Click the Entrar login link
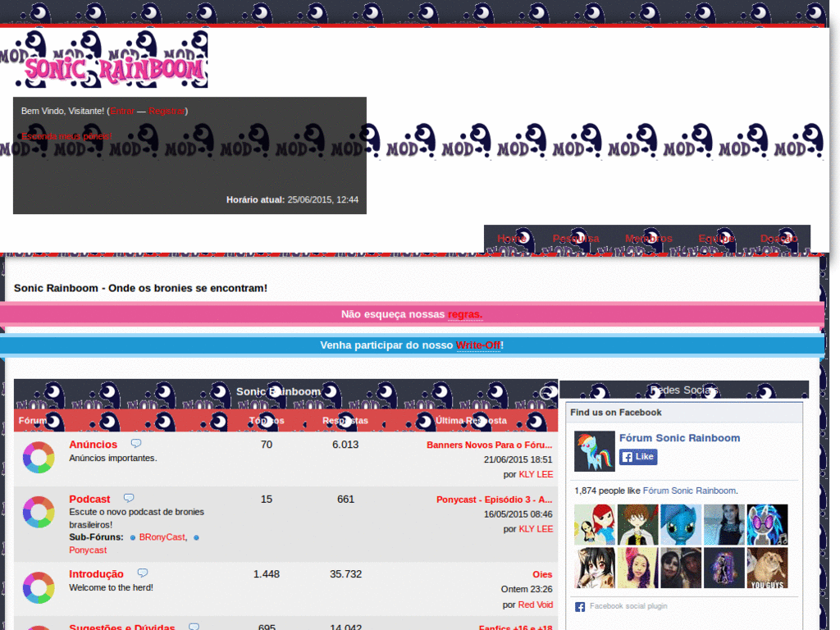This screenshot has height=630, width=840. pyautogui.click(x=122, y=111)
